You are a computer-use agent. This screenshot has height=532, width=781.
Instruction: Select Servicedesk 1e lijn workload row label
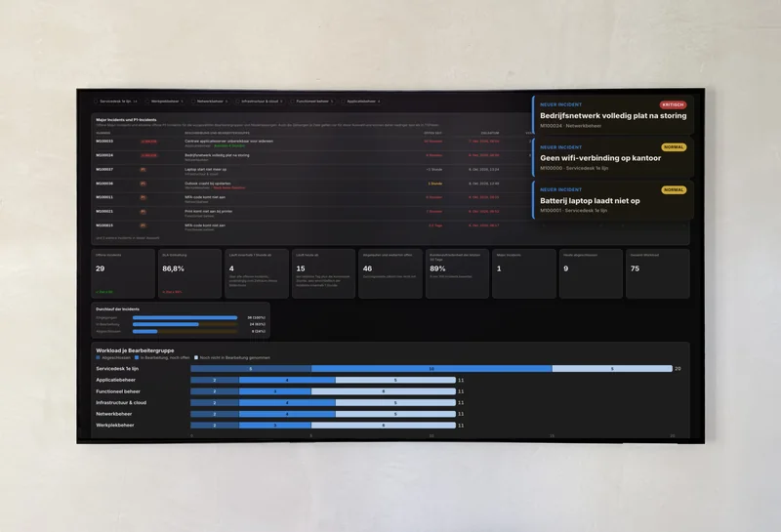(x=117, y=369)
